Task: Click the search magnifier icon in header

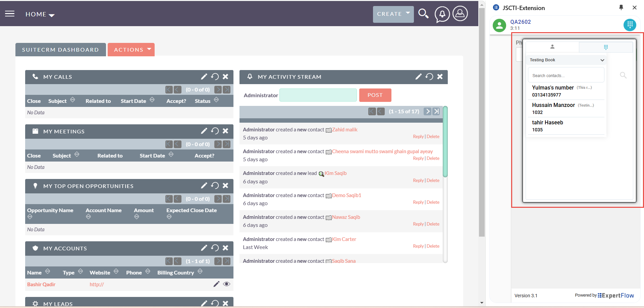Action: tap(423, 14)
